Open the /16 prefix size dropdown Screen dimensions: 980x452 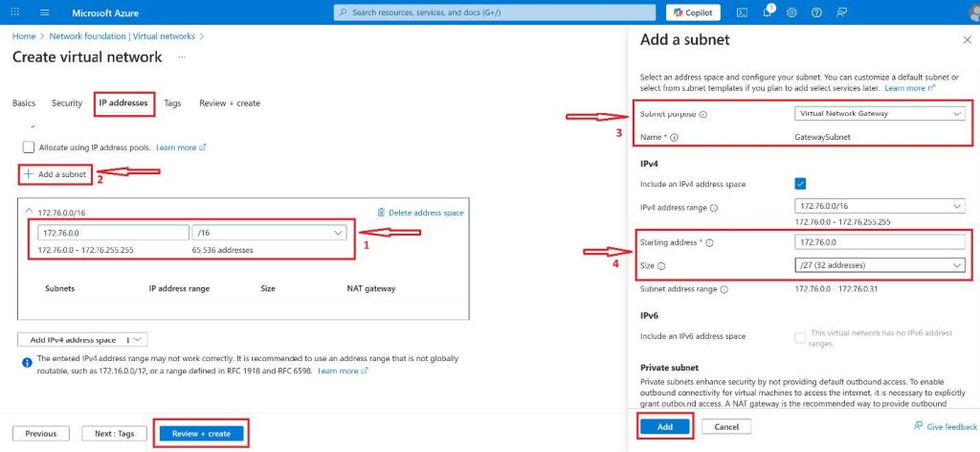[271, 233]
